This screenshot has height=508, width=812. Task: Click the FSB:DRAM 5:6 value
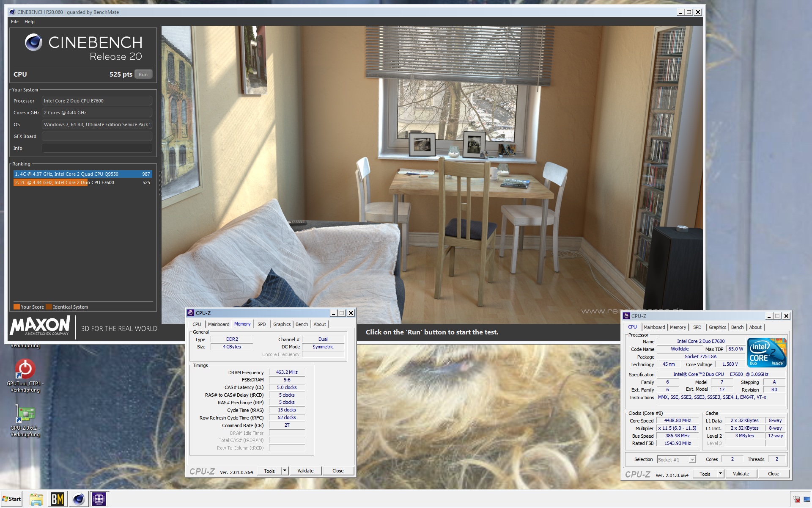(287, 380)
